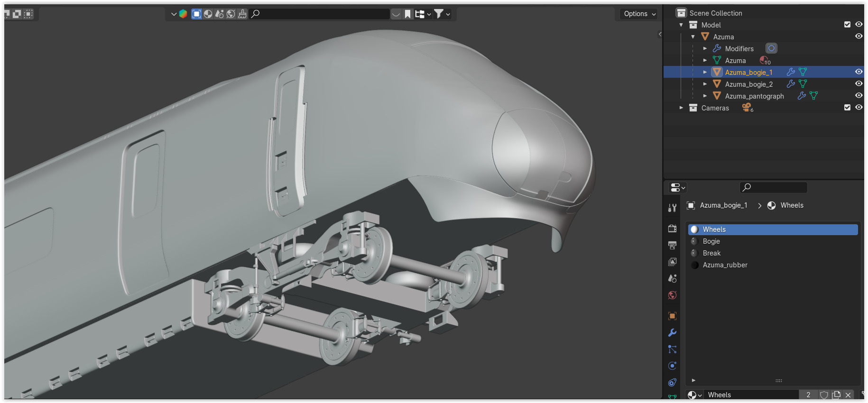Select the Azuma_rubber material slot
This screenshot has width=868, height=403.
[x=773, y=265]
